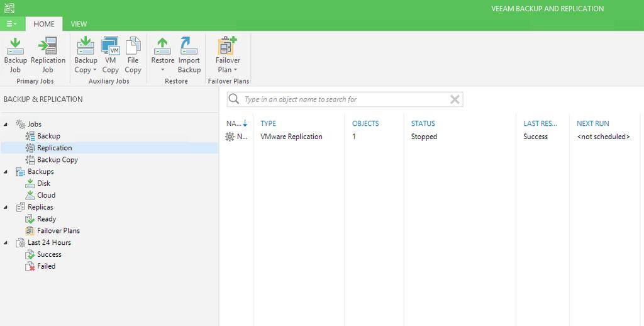The image size is (644, 326).
Task: Collapse the Backups tree node
Action: click(6, 172)
